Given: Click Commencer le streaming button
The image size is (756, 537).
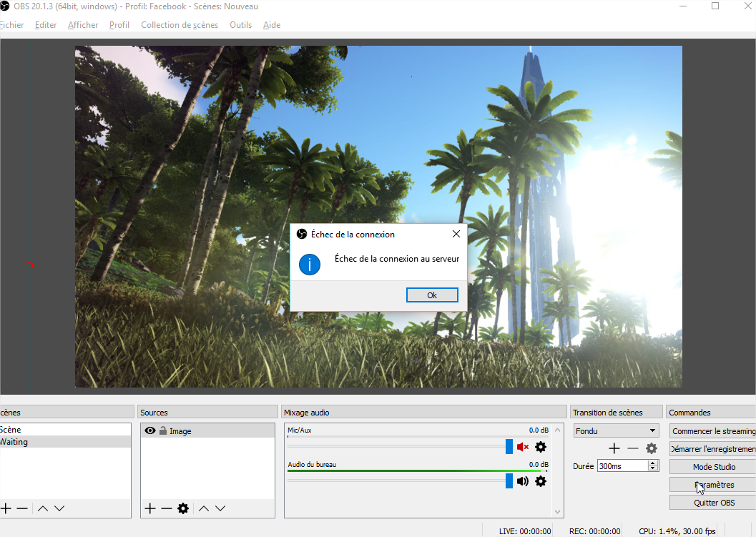Looking at the screenshot, I should click(x=712, y=431).
